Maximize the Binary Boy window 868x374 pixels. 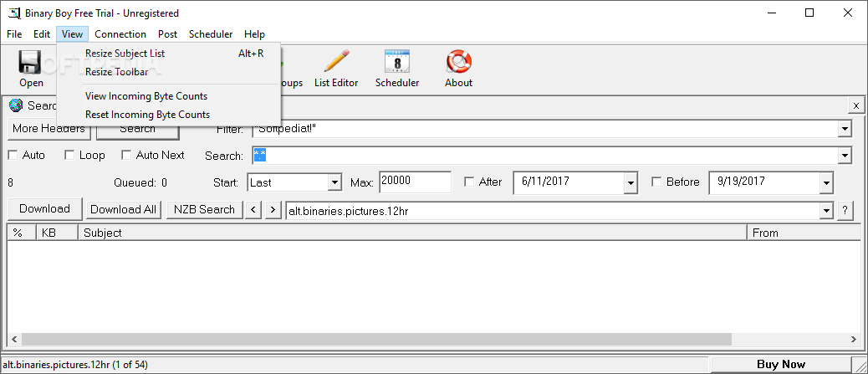(809, 13)
